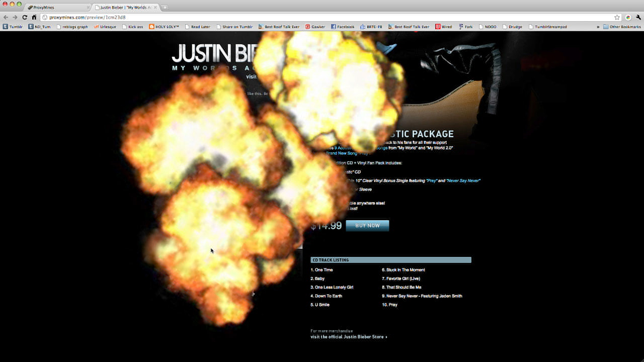Open the Gawker bookmark
The width and height of the screenshot is (644, 362).
coord(315,27)
